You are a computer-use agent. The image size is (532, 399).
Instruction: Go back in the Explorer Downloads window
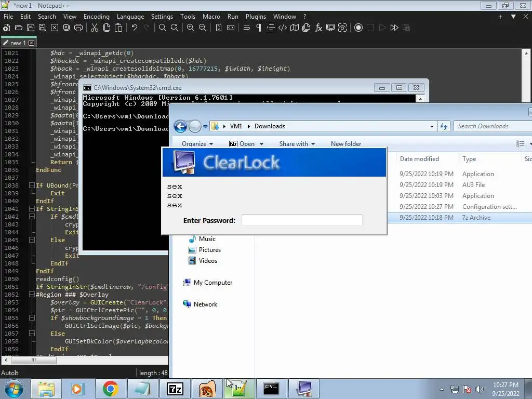tap(180, 126)
